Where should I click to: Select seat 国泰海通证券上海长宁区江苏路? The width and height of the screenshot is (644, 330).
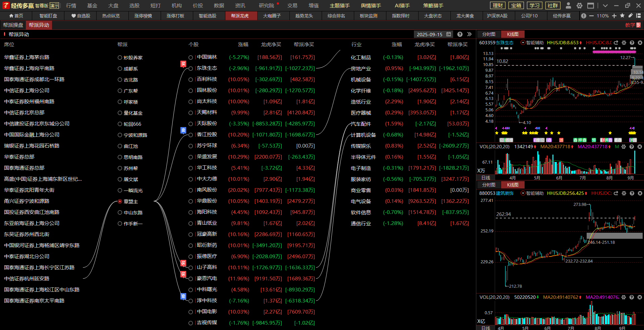tap(39, 268)
